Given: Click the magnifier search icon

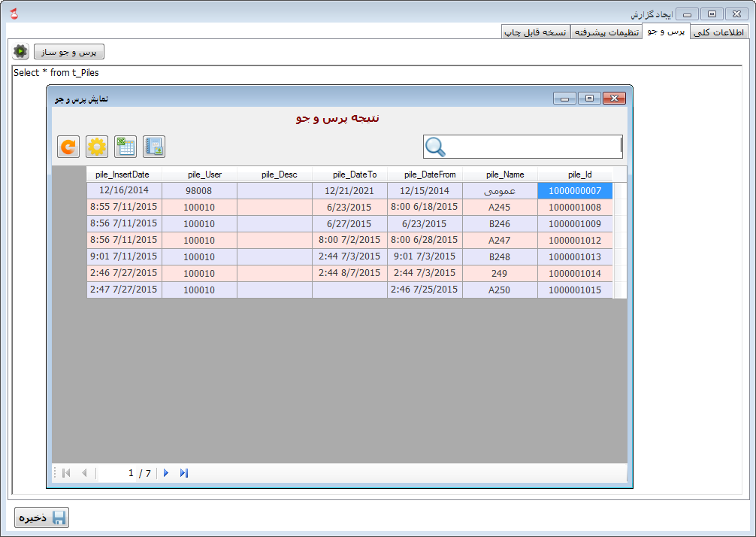Looking at the screenshot, I should (435, 147).
